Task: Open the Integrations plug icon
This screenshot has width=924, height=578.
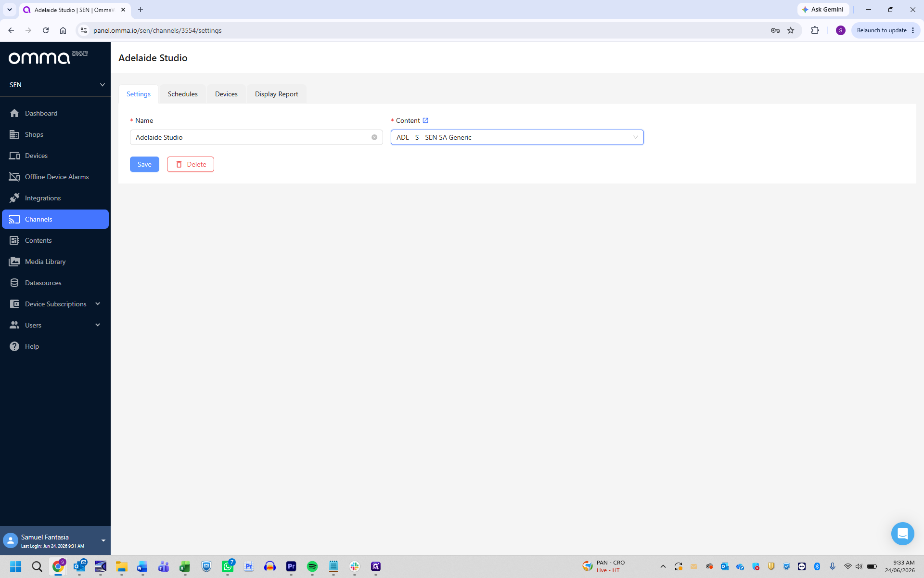Action: coord(14,198)
